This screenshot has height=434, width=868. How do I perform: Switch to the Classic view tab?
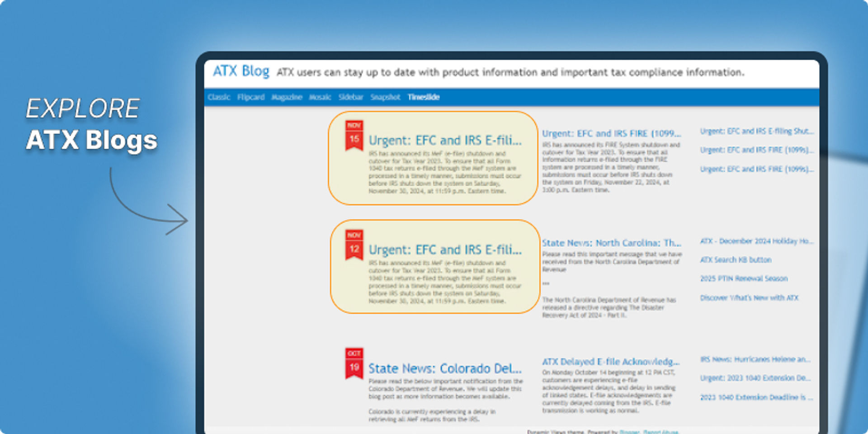coord(219,97)
